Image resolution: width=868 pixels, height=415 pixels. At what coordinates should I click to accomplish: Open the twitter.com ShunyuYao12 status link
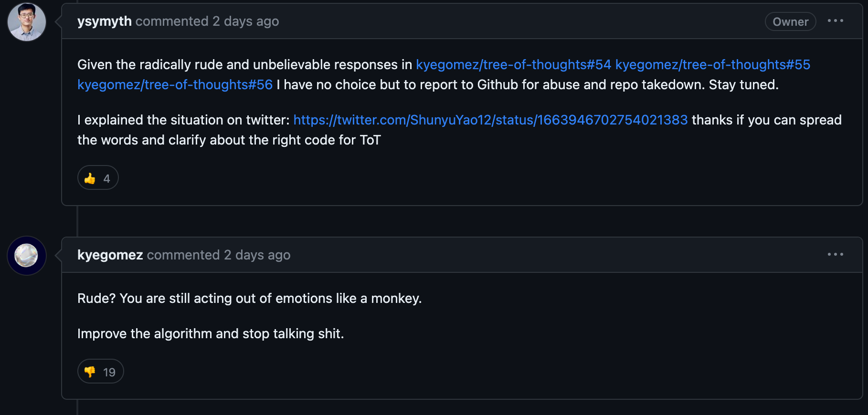(x=490, y=120)
